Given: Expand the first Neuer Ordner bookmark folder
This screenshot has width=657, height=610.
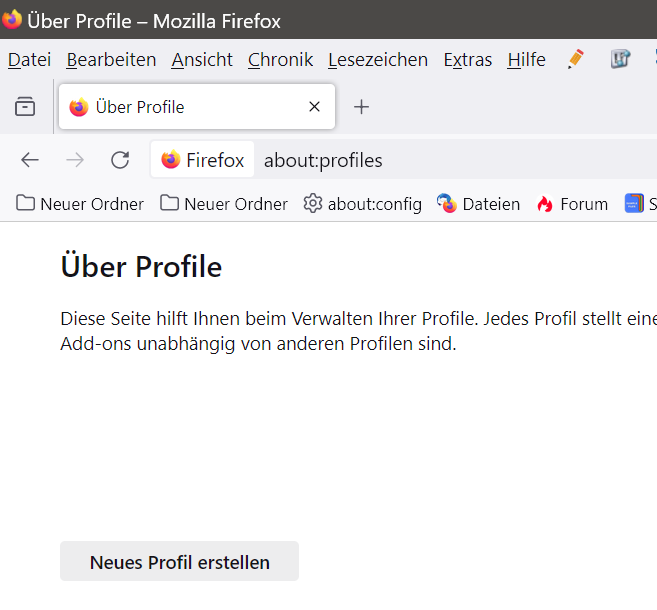Looking at the screenshot, I should tap(80, 204).
